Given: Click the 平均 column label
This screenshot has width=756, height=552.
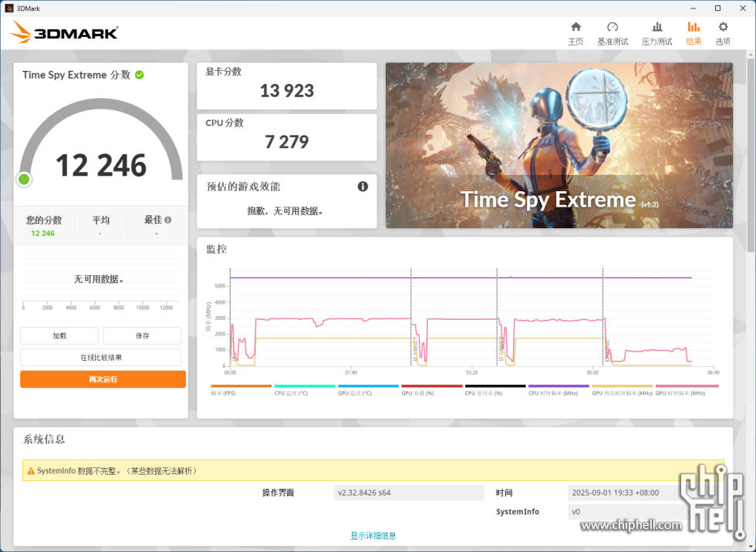Looking at the screenshot, I should coord(101,220).
